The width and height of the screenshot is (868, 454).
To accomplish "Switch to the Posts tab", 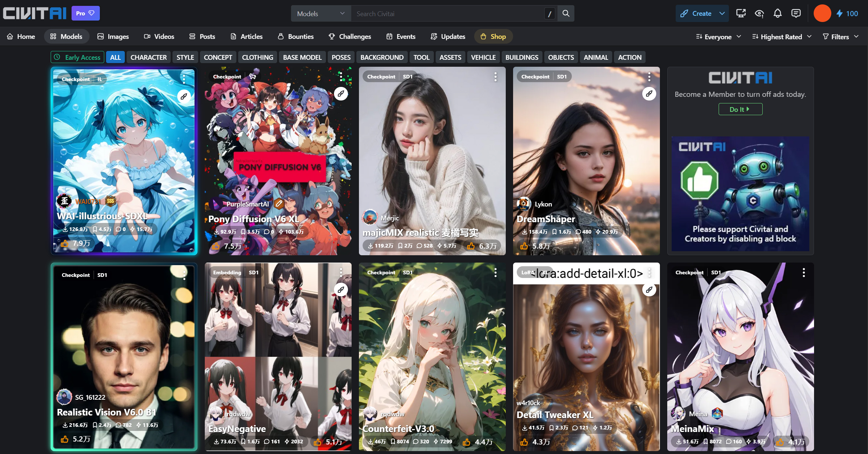I will (202, 36).
